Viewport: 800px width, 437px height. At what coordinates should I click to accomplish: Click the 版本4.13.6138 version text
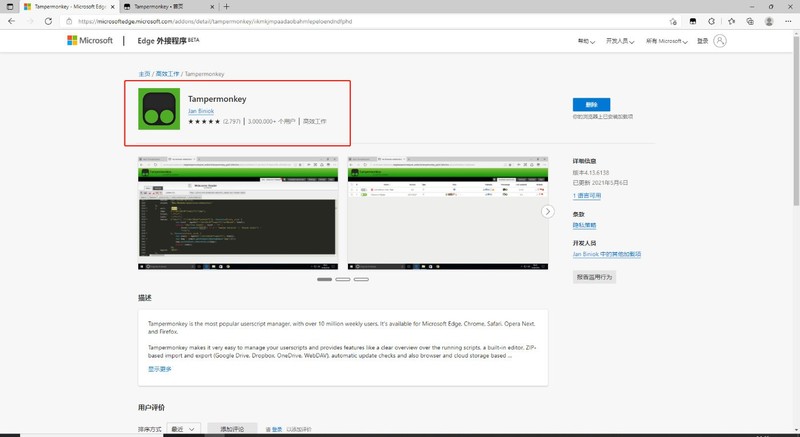coord(591,173)
